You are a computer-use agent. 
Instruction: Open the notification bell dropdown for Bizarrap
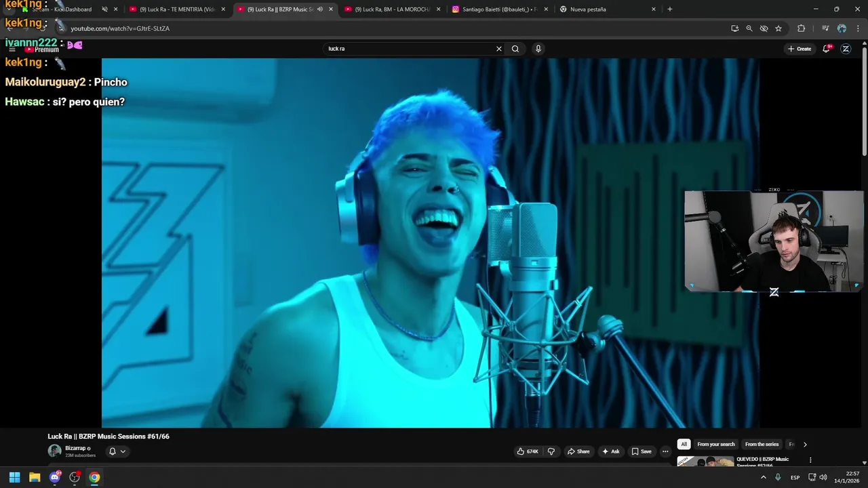[x=117, y=451]
